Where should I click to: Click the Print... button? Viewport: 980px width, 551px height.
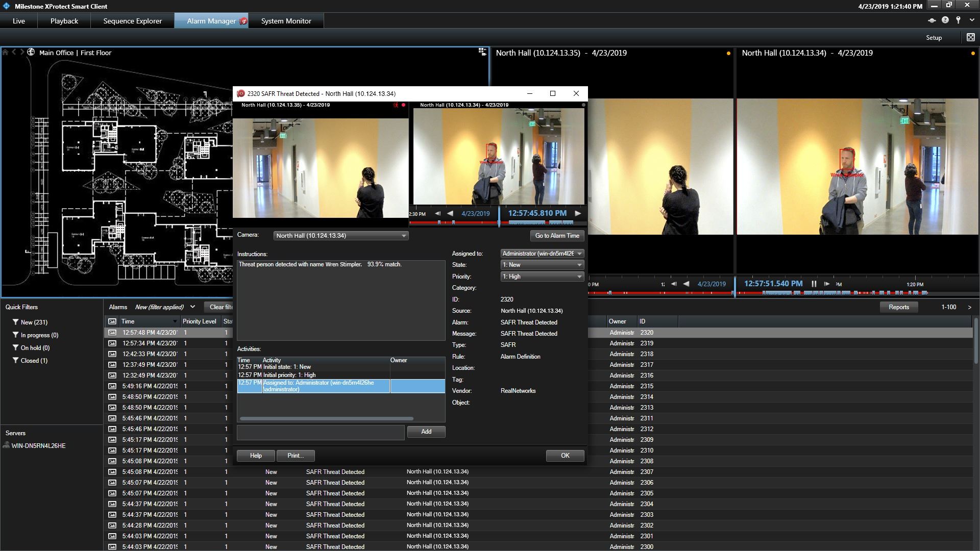(295, 456)
